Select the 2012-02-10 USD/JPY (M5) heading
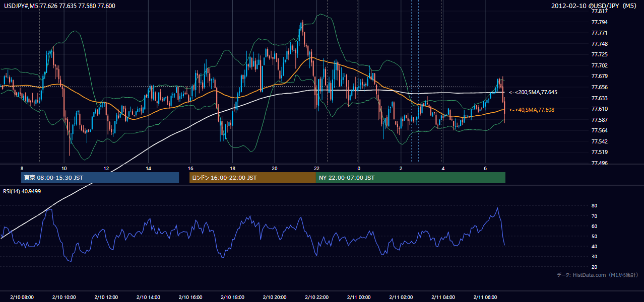This screenshot has width=644, height=302. pos(594,6)
